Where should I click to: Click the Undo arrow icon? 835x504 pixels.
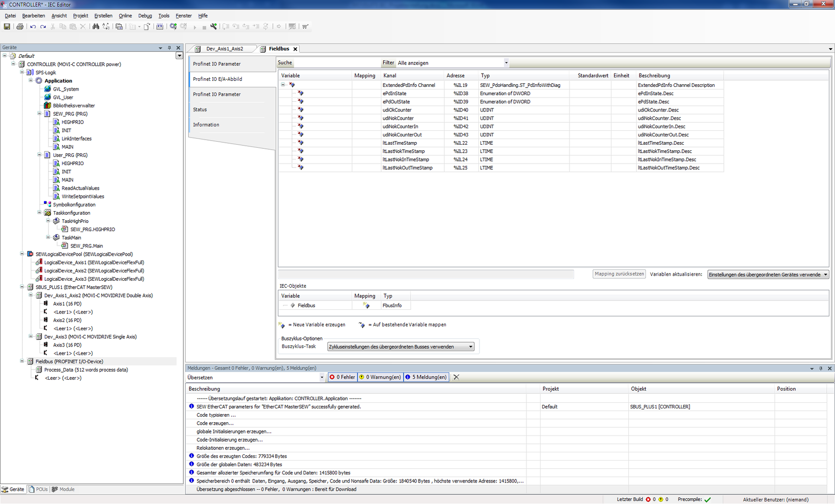[33, 27]
